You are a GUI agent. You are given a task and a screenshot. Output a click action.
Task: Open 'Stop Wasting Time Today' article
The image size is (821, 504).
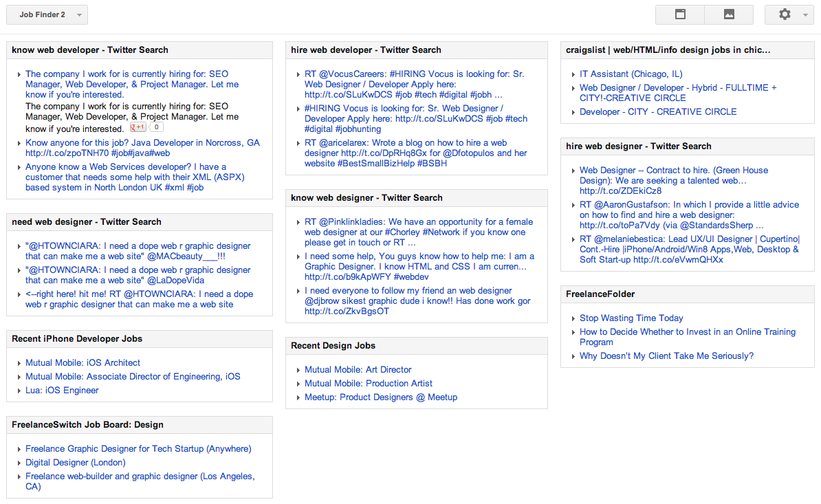631,318
